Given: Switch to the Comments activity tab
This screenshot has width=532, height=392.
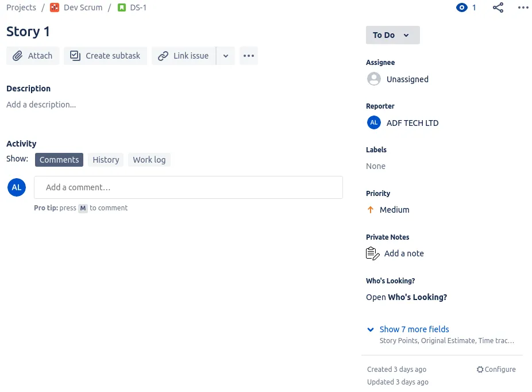Looking at the screenshot, I should tap(59, 160).
